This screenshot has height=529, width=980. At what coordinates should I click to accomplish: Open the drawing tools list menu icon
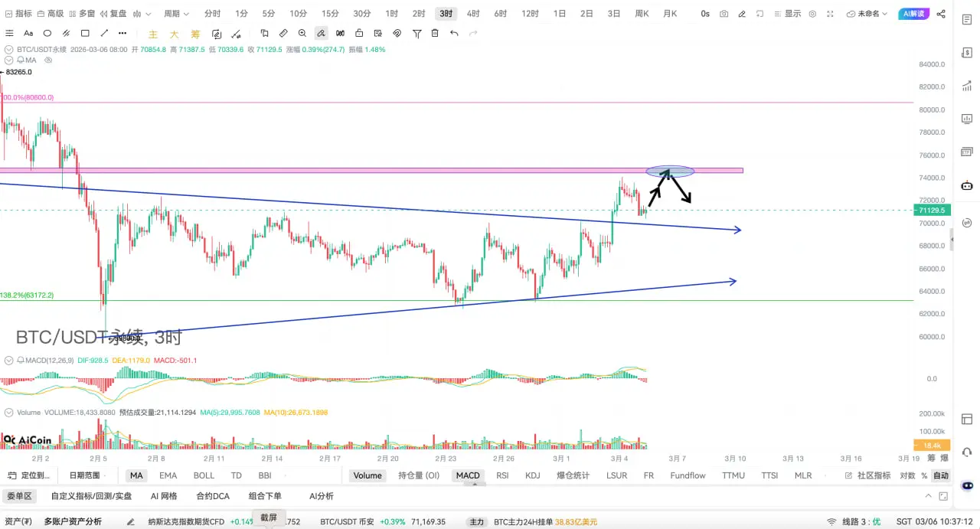9,33
